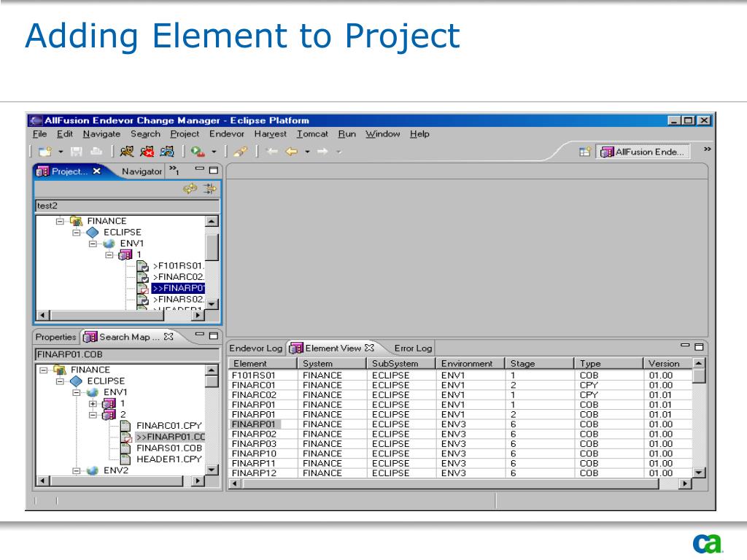Select >FINARS02 element in Project tree
Viewport: 747px width, 560px height.
[178, 299]
